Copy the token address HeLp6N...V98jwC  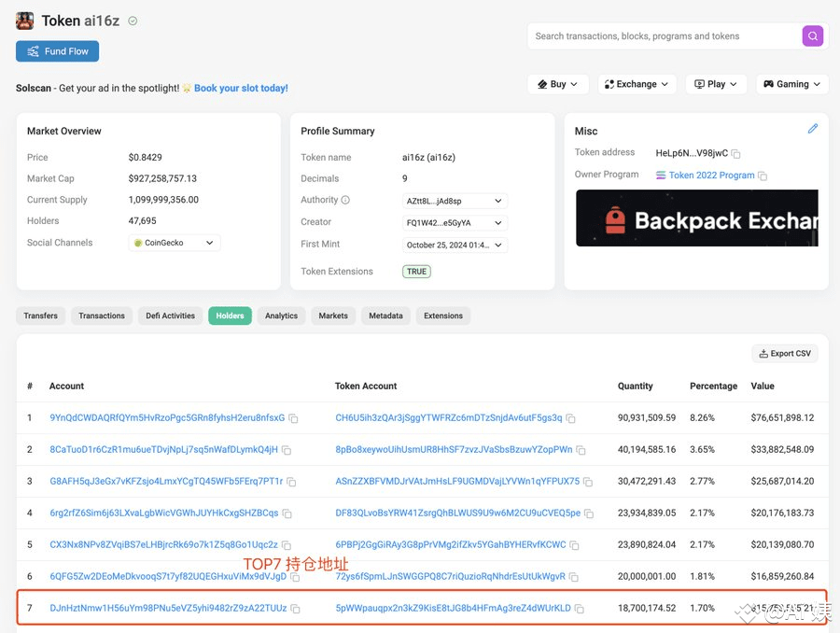[734, 151]
